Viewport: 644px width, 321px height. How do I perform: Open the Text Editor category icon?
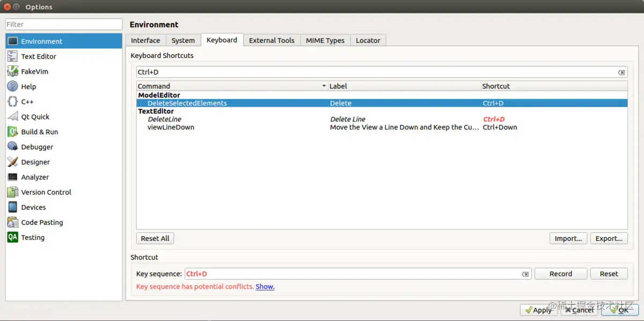(x=13, y=56)
